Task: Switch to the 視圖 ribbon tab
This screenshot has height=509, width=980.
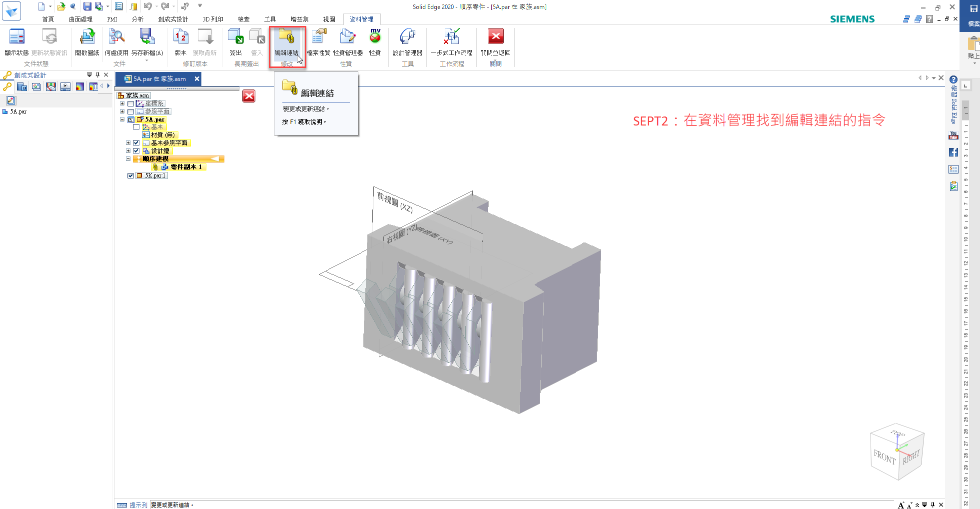Action: click(329, 19)
